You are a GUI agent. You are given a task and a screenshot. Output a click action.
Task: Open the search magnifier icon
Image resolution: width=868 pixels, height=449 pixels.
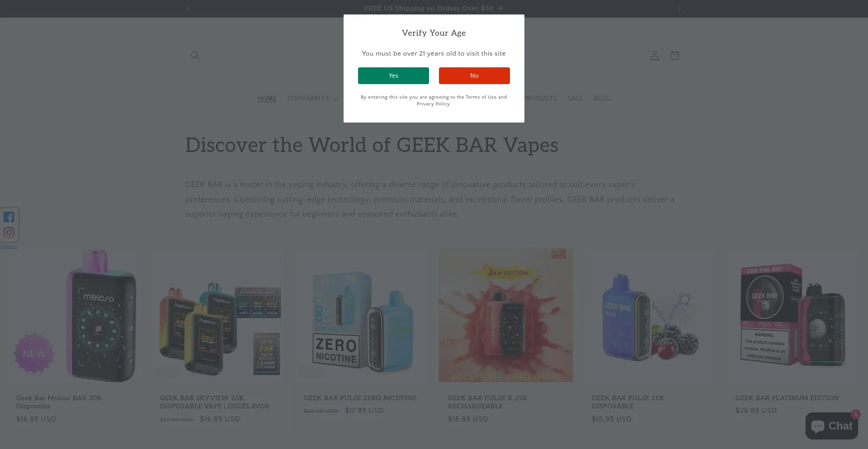coord(195,56)
